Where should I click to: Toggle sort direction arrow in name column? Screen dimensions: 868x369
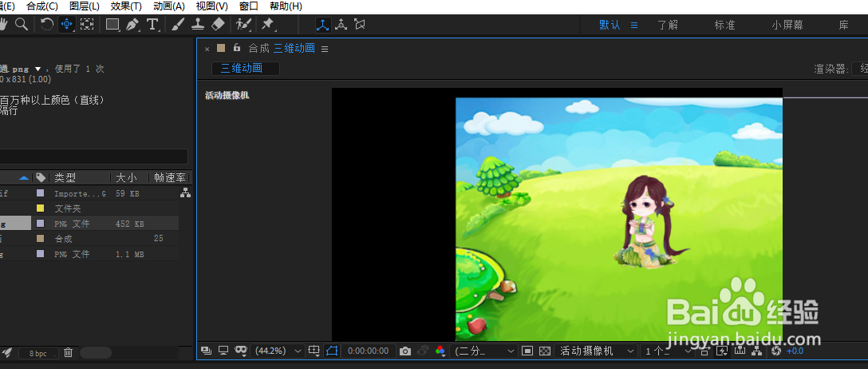[23, 178]
